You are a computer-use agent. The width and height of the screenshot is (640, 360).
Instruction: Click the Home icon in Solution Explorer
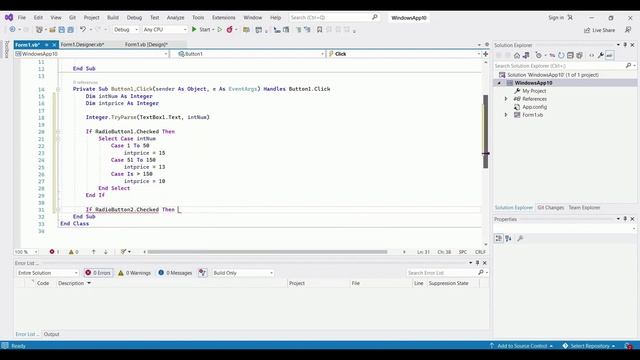pos(517,55)
